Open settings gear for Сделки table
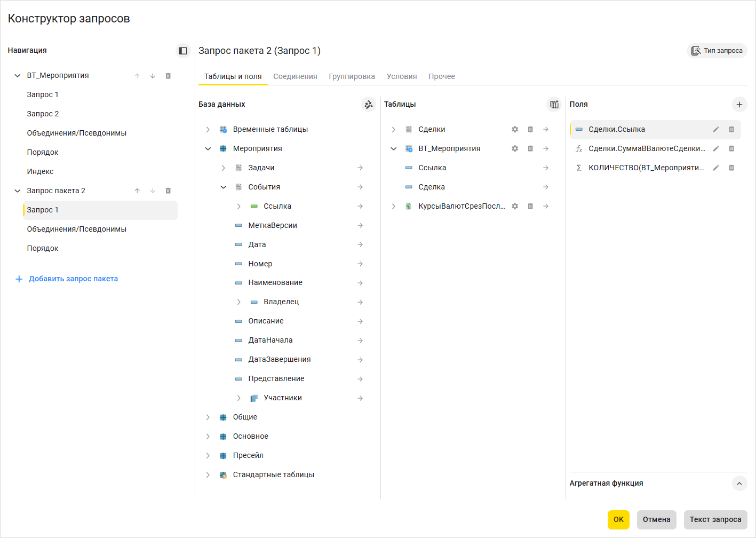This screenshot has height=538, width=756. (x=515, y=130)
